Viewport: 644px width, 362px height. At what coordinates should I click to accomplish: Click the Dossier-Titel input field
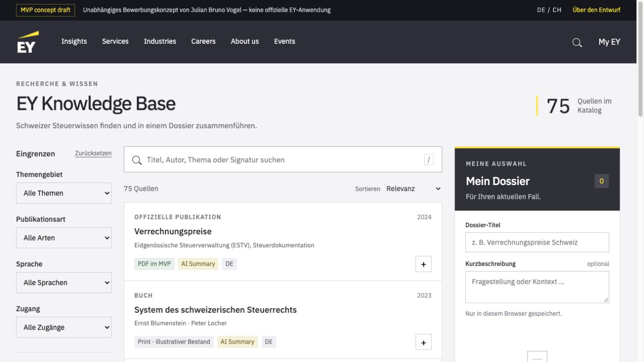[x=537, y=243]
